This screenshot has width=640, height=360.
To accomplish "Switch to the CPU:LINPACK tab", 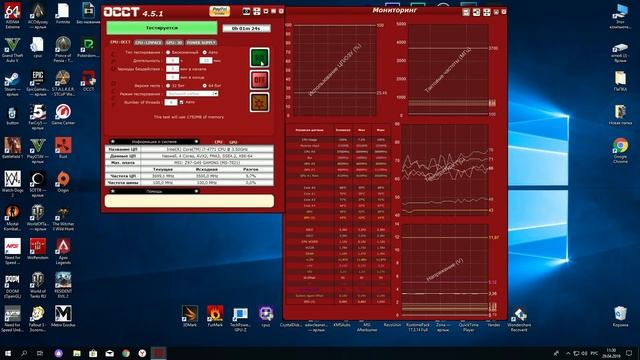I will [149, 42].
